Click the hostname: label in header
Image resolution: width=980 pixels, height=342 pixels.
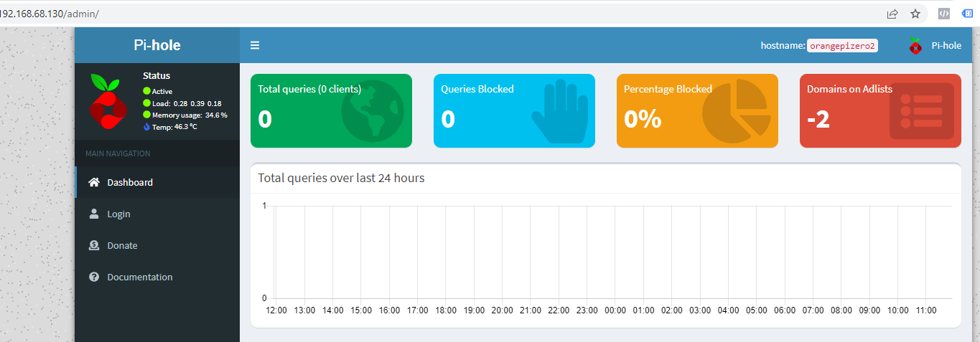[783, 45]
